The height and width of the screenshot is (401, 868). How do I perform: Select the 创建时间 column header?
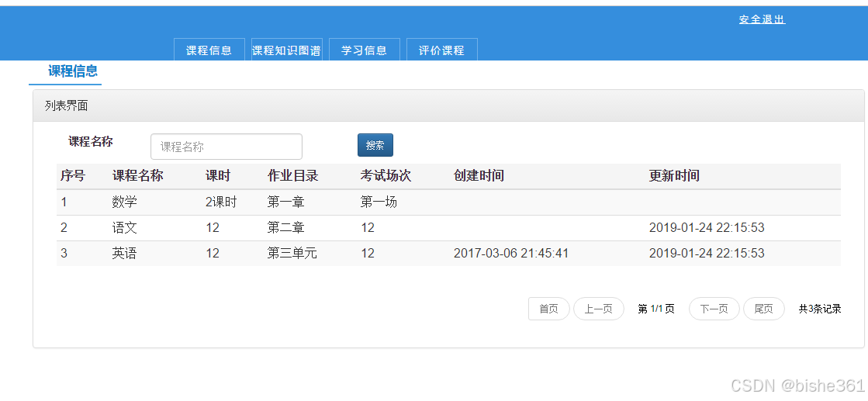479,176
